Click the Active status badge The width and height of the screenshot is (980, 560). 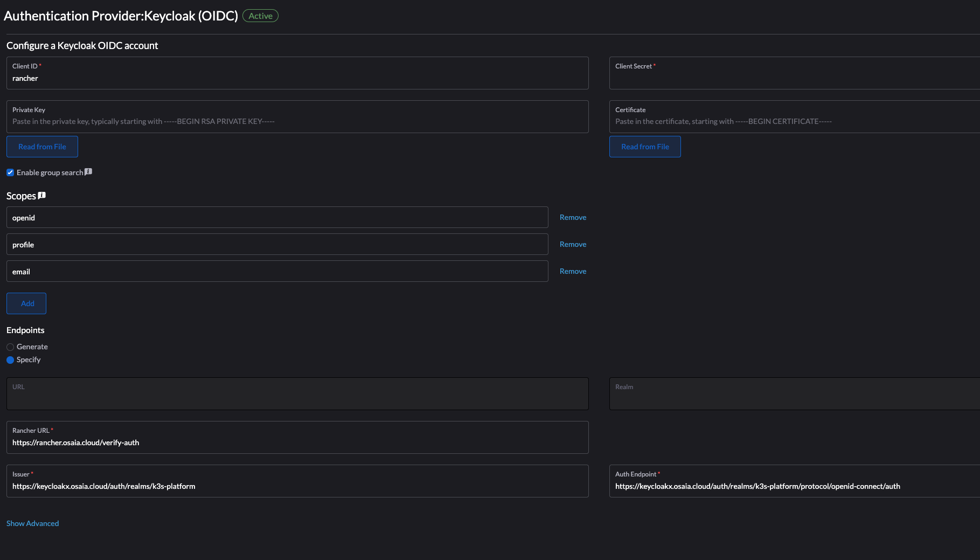[x=260, y=16]
